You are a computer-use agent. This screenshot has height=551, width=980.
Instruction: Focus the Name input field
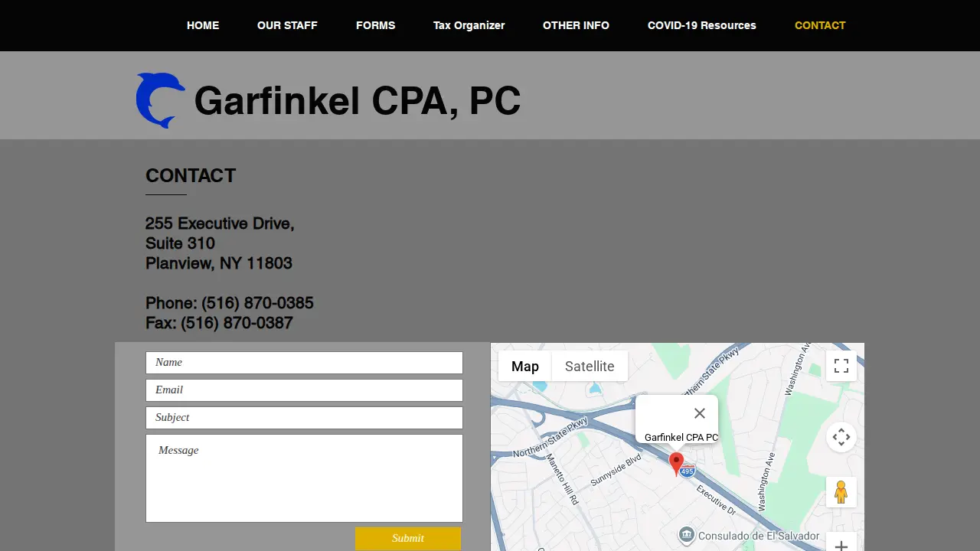click(304, 363)
